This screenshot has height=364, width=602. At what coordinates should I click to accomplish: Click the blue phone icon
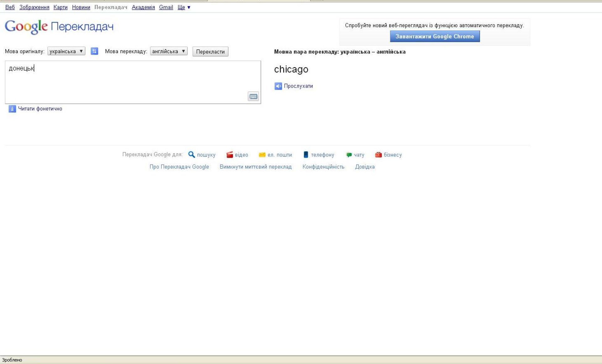306,155
